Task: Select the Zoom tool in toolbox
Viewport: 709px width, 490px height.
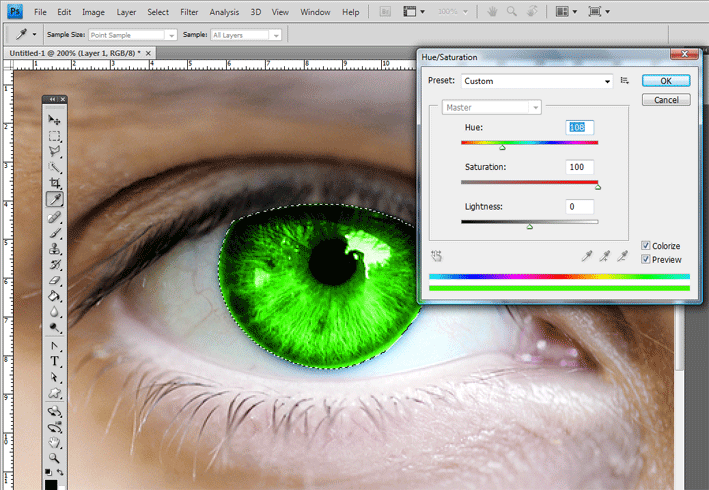Action: [x=54, y=458]
